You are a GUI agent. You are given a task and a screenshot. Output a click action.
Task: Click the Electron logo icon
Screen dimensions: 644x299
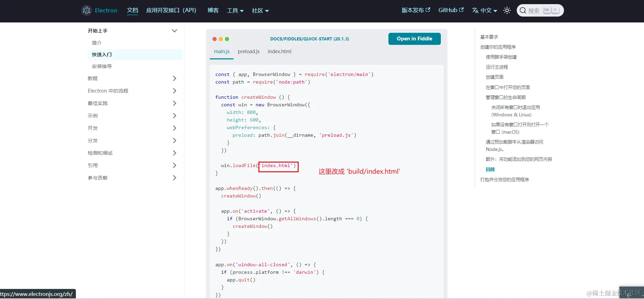87,10
